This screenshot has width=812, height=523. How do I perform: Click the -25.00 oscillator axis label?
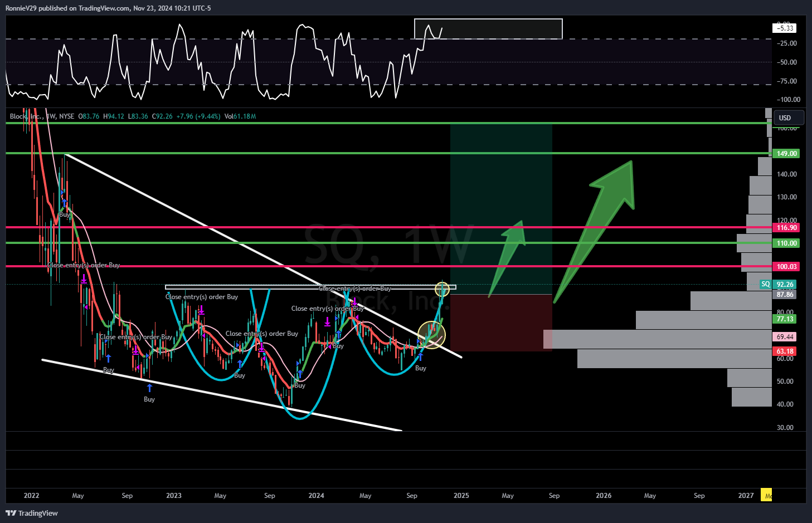[787, 43]
